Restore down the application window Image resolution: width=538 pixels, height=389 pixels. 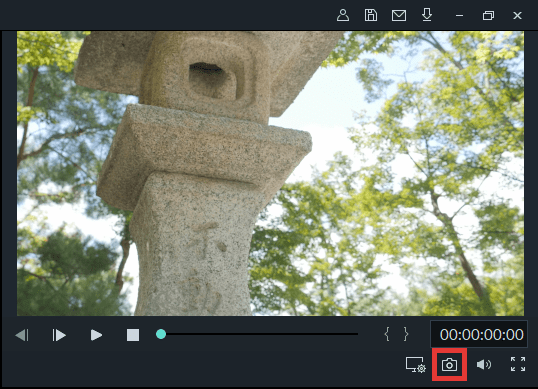tap(488, 15)
